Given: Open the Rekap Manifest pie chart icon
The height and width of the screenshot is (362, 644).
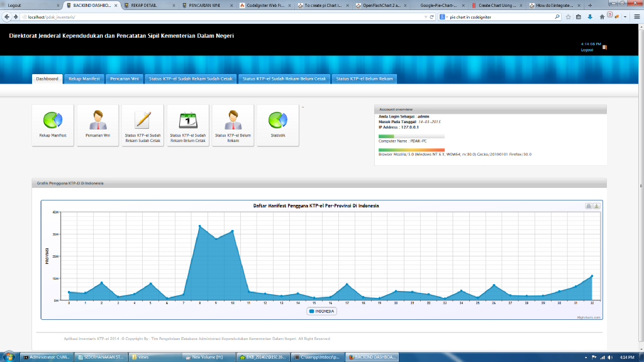Looking at the screenshot, I should [x=53, y=119].
